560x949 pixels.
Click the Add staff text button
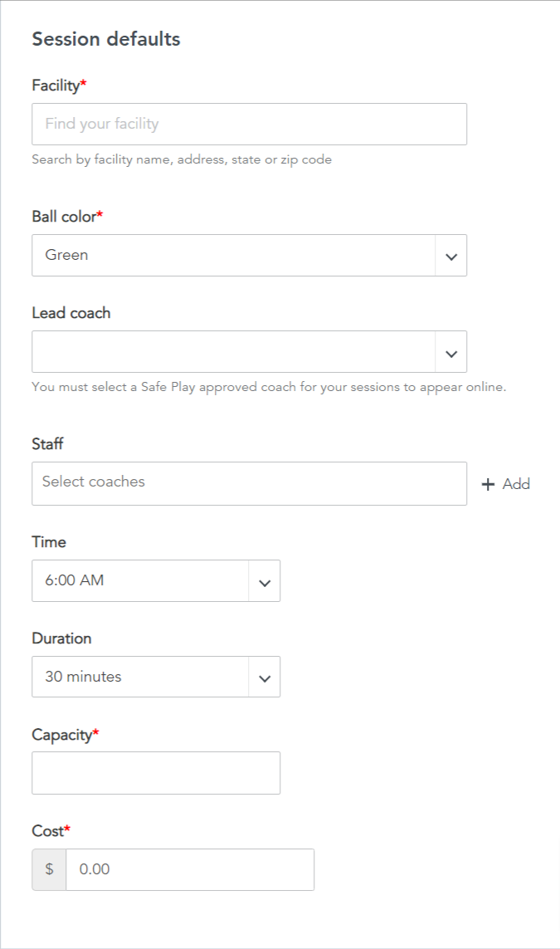click(516, 484)
